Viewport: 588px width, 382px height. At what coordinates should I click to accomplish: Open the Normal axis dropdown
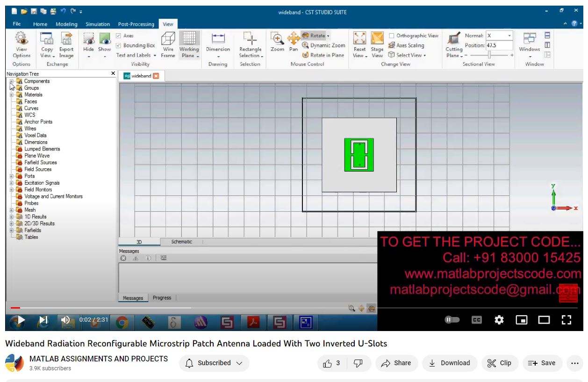[509, 36]
